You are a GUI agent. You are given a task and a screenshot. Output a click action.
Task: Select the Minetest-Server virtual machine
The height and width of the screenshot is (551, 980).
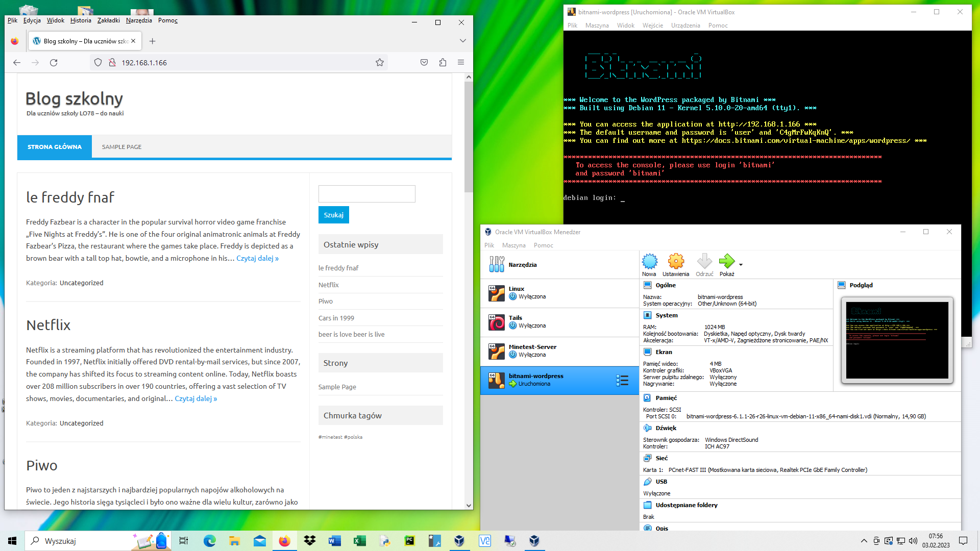click(x=559, y=351)
